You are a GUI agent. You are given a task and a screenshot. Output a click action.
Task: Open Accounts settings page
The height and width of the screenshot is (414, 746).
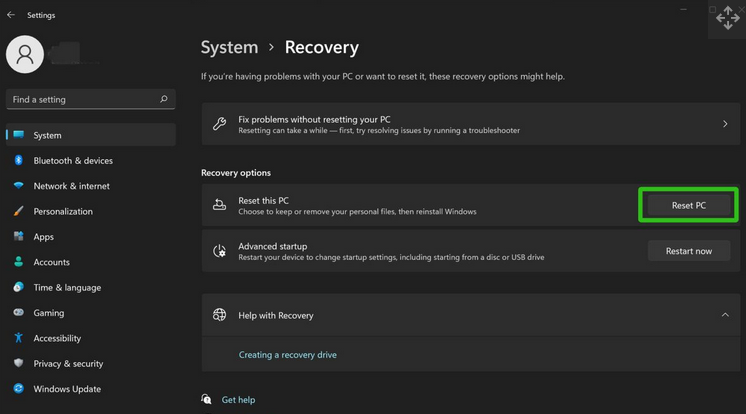pyautogui.click(x=90, y=262)
